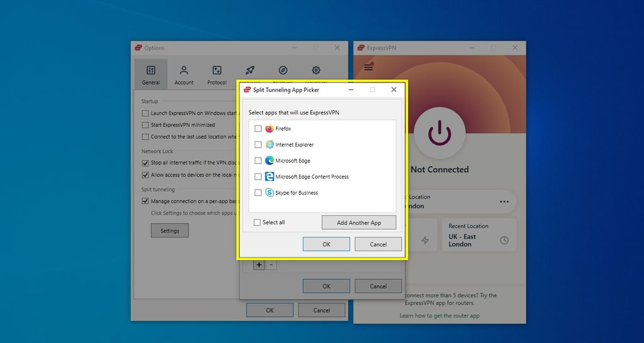This screenshot has height=343, width=644.
Task: Open location options ellipsis in ExpressVPN
Action: coord(504,202)
